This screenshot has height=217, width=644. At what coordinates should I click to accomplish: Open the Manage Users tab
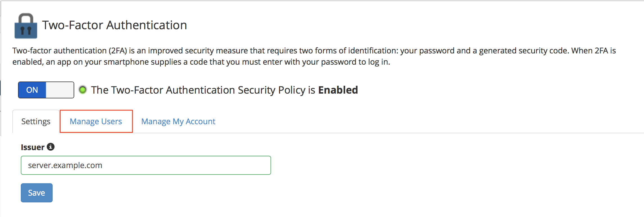pyautogui.click(x=96, y=121)
